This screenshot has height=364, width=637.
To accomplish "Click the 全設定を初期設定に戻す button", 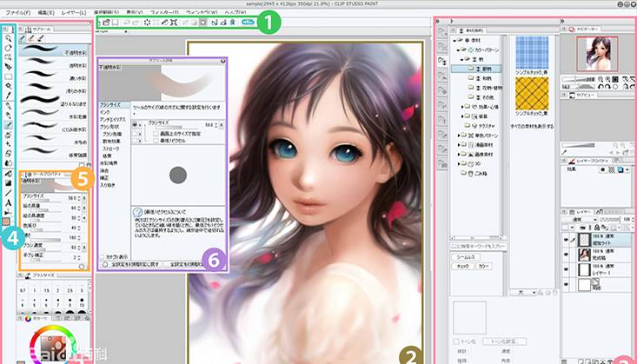I will point(131,264).
